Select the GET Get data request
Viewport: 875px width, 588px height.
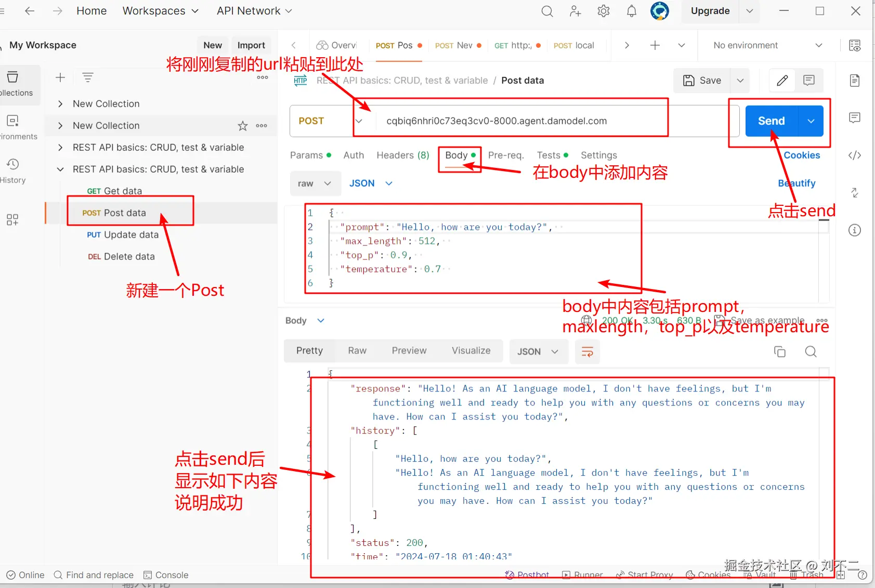[x=114, y=191]
